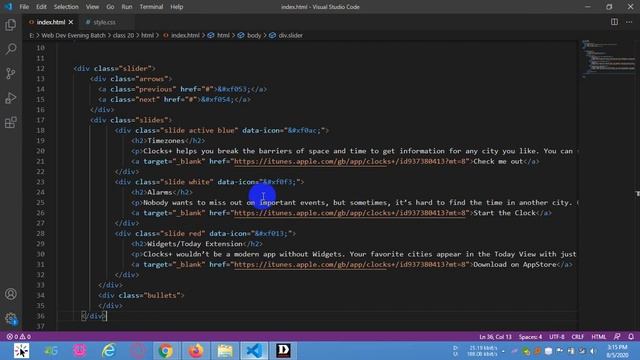640x360 pixels.
Task: Click the itunes link on line 26
Action: click(x=351, y=213)
